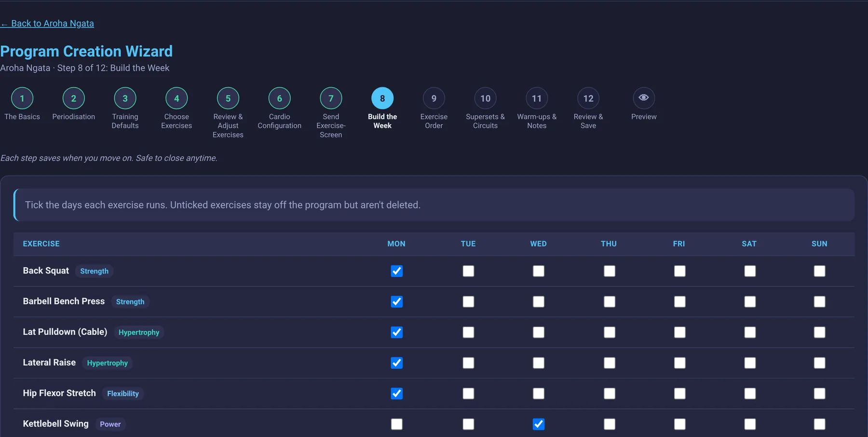
Task: Click the Barbell Bench Press exercise name
Action: coord(64,301)
